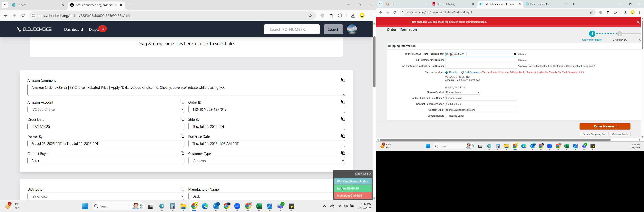644x212 pixels.
Task: Check the Routing Label checkbox
Action: coord(447,116)
